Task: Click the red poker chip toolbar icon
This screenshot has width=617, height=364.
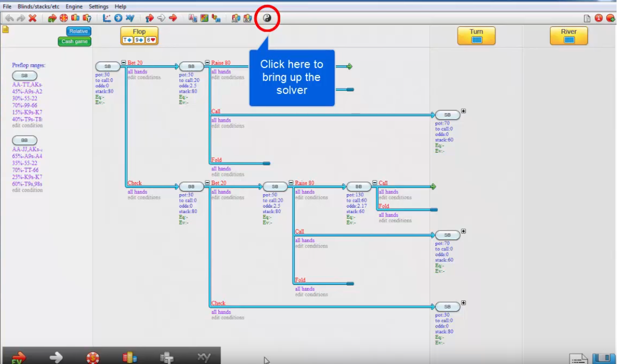Action: tap(64, 18)
